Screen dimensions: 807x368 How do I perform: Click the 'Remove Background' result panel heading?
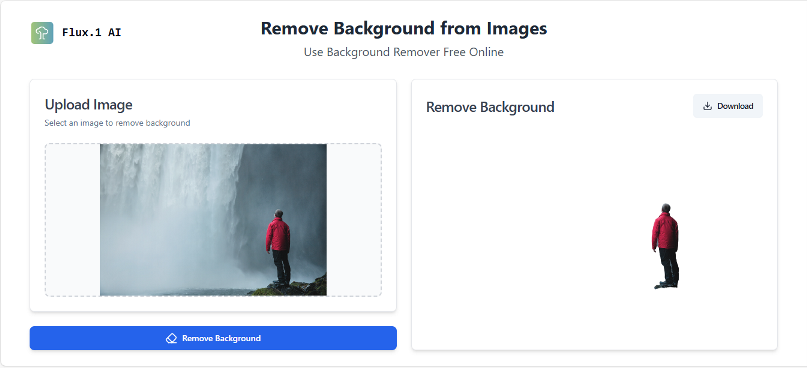tap(490, 107)
